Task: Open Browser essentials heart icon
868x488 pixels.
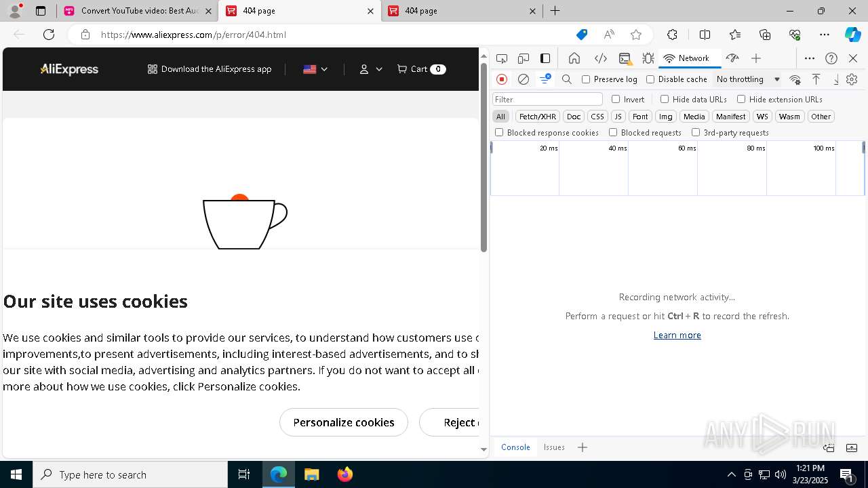Action: click(x=795, y=35)
